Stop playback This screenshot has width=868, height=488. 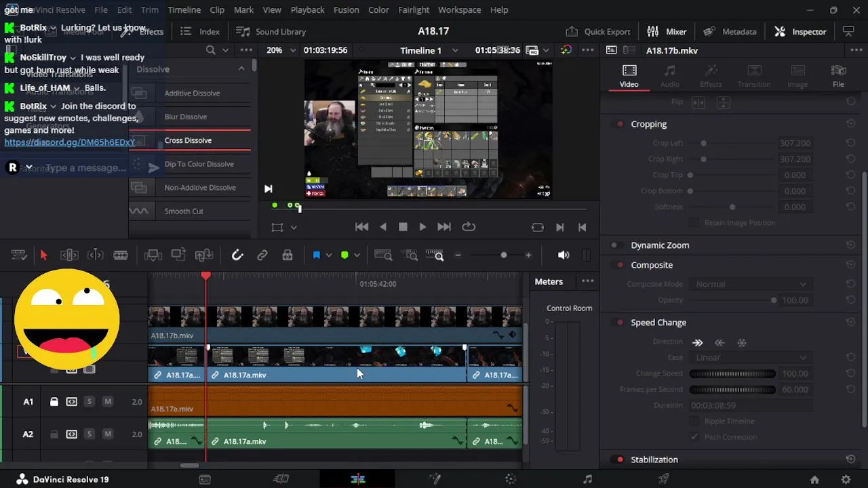(x=403, y=227)
